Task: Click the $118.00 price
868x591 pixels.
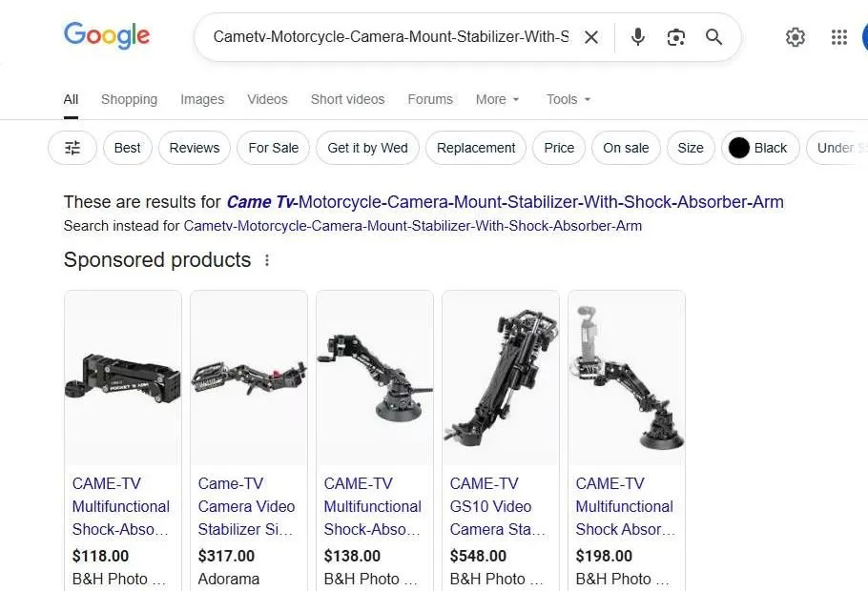Action: coord(100,556)
